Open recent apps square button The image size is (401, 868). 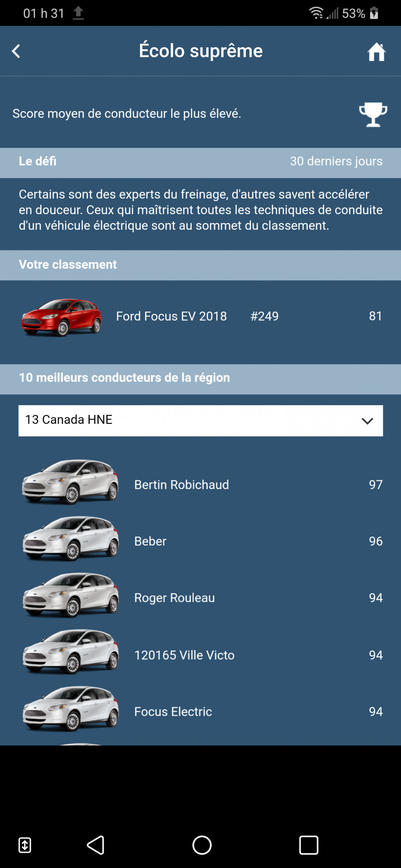click(309, 845)
